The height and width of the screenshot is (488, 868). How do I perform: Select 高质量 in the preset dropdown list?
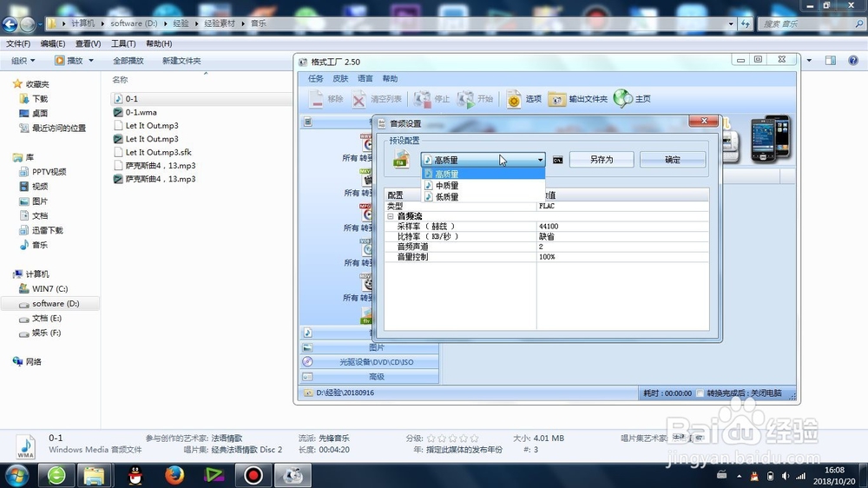point(483,174)
